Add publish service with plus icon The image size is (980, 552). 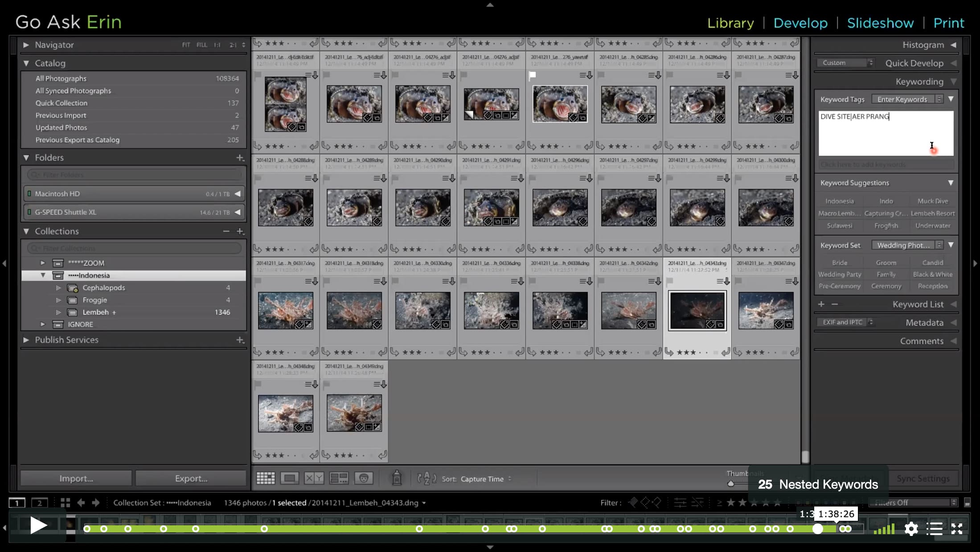tap(240, 340)
